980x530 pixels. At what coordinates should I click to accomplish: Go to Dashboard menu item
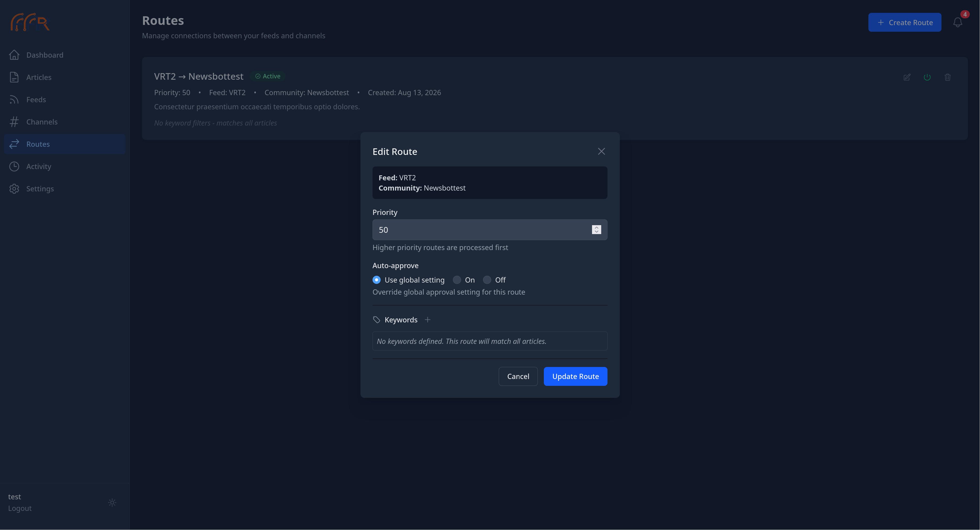point(65,55)
